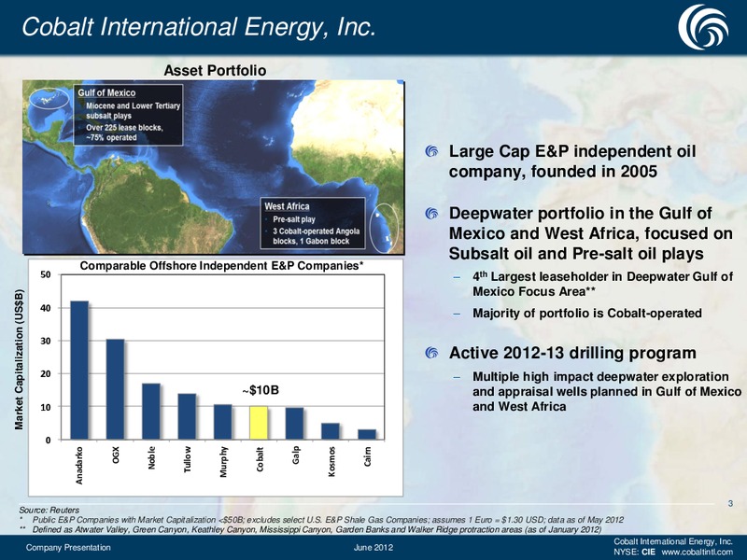Click 'Majority of portfolio is Cobalt-operated' sub-bullet
This screenshot has height=560, width=747.
587,314
